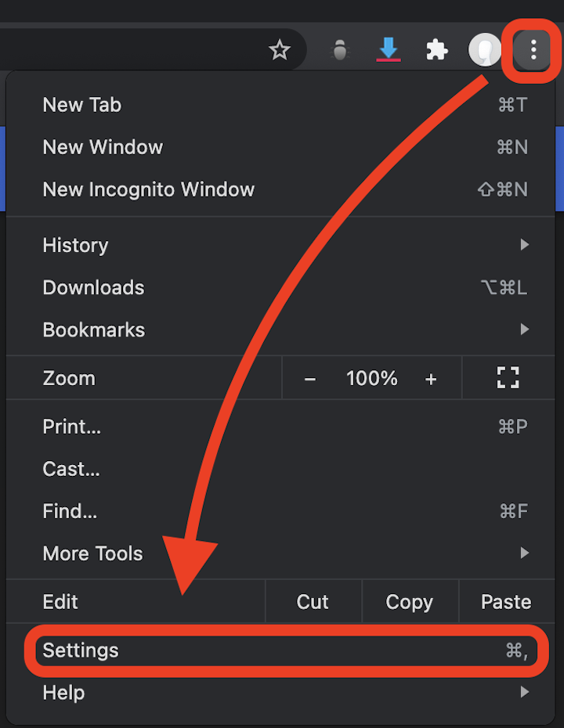564x728 pixels.
Task: Click the Extensions puzzle piece icon
Action: (x=436, y=49)
